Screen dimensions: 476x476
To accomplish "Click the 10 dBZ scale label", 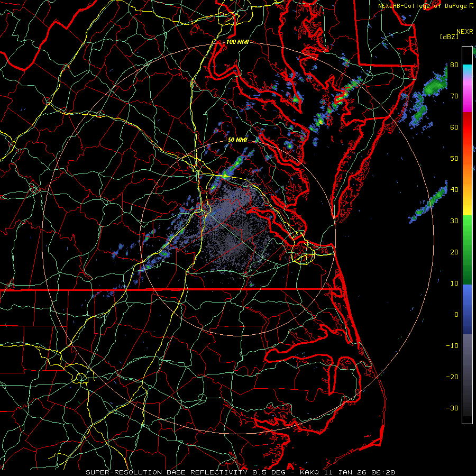I will tap(454, 283).
